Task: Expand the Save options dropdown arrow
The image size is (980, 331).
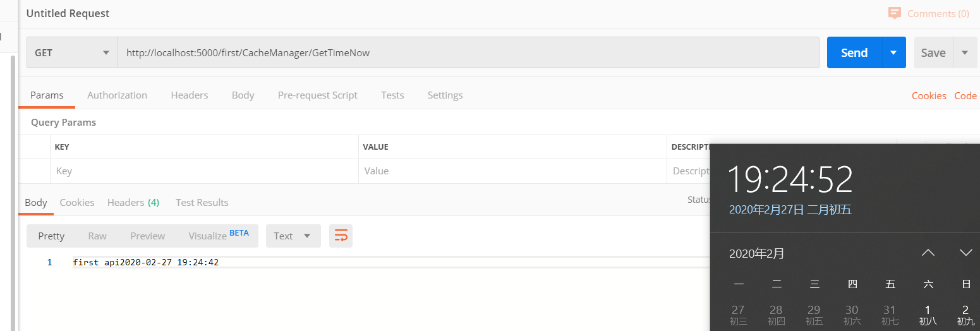Action: 965,53
